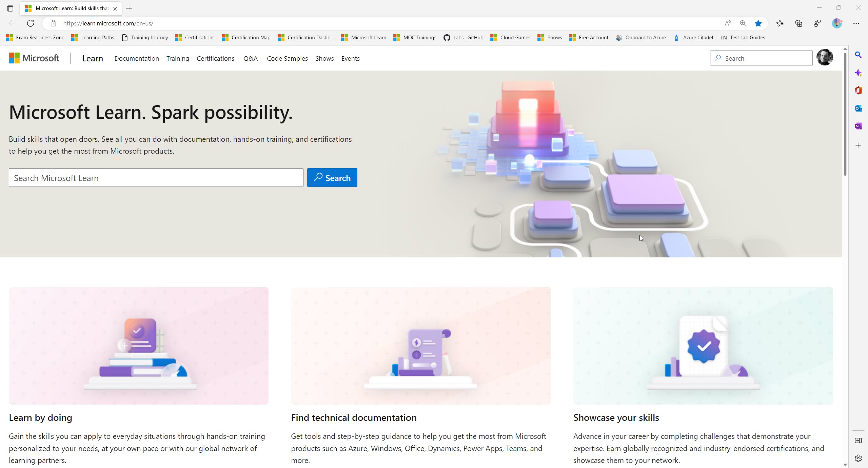Click the site information lock icon
The height and width of the screenshot is (468, 868).
[53, 23]
